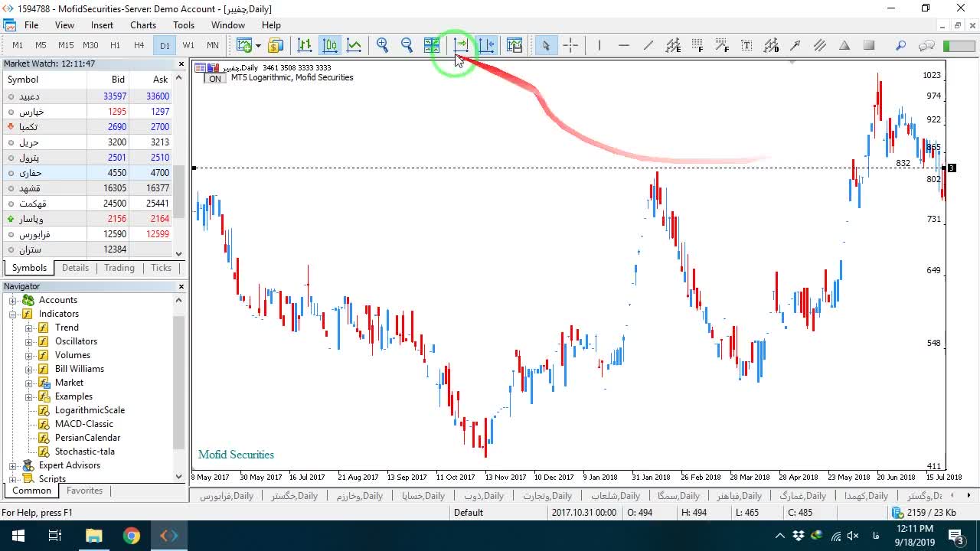Image resolution: width=980 pixels, height=551 pixels.
Task: Click the tile windows toolbar icon
Action: pos(432,45)
